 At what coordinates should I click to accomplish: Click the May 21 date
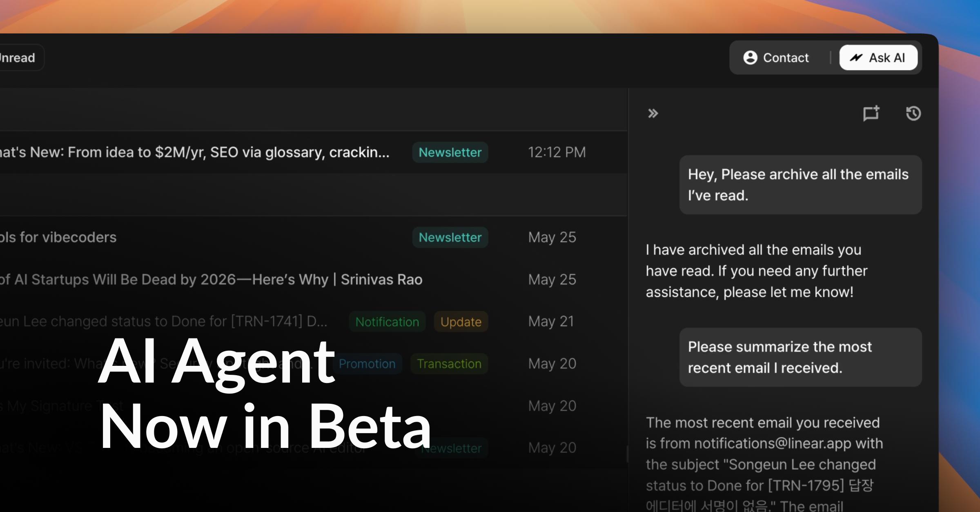551,322
